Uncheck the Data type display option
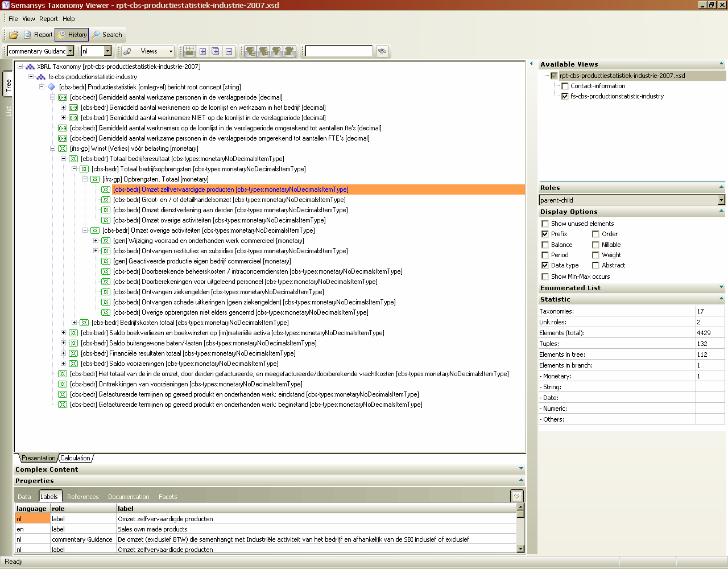This screenshot has width=728, height=569. [545, 265]
